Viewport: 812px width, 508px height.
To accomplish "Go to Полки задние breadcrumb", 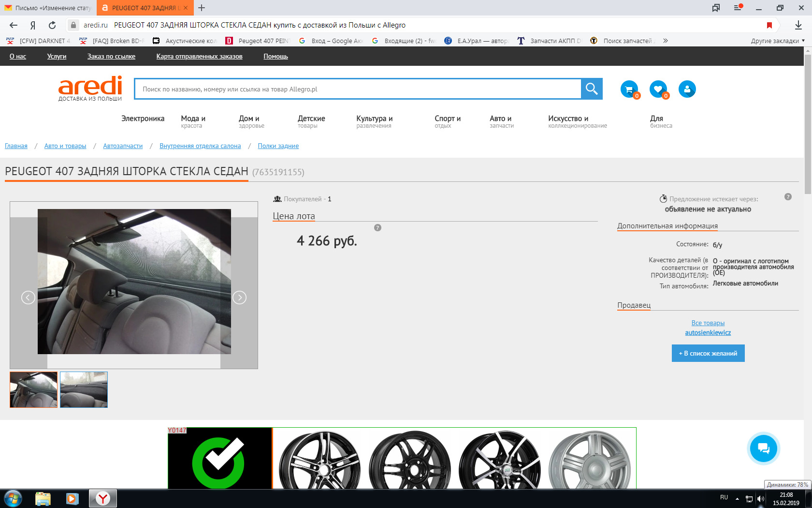I will pos(278,146).
